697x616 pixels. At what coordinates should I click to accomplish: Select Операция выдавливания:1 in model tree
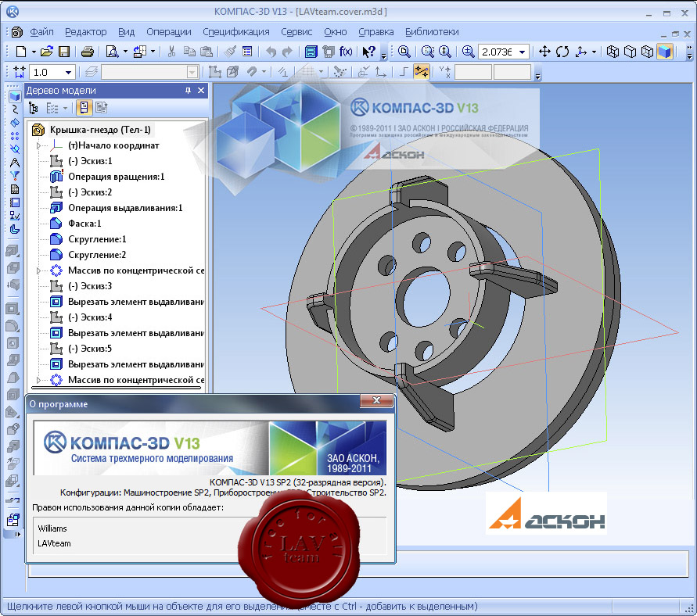coord(125,208)
